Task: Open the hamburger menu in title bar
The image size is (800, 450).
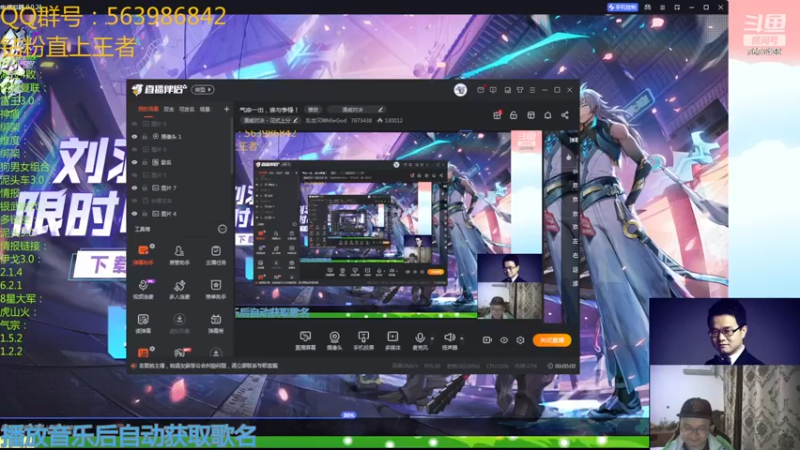Action: (x=532, y=90)
